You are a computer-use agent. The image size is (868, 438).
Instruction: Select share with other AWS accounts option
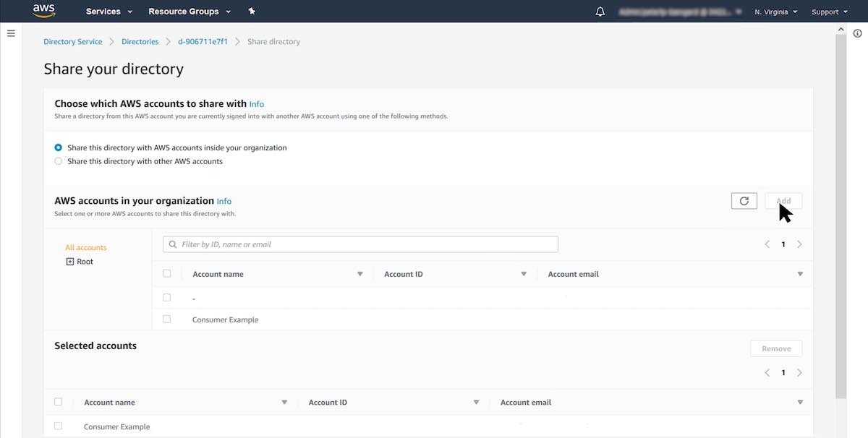(x=59, y=161)
